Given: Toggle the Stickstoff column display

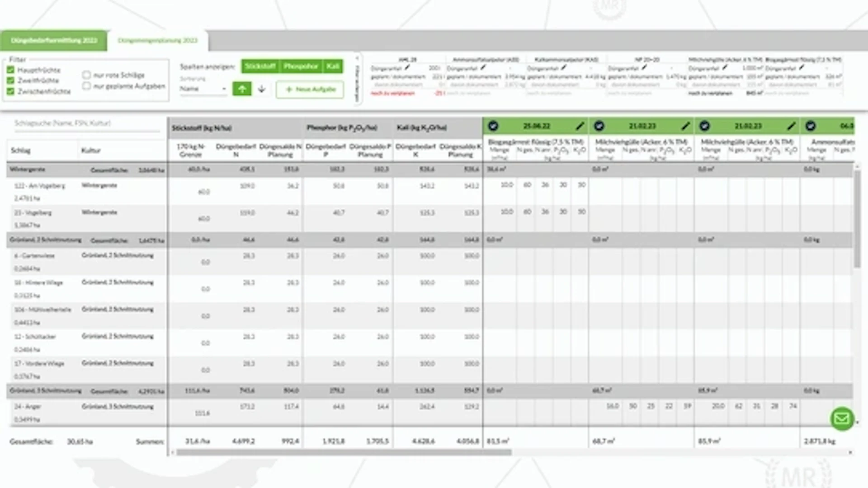Looking at the screenshot, I should (x=260, y=66).
